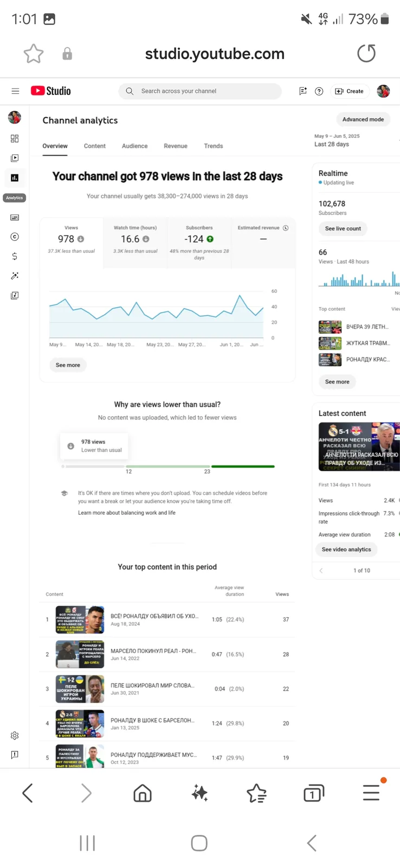Image resolution: width=400 pixels, height=868 pixels.
Task: Switch to the Revenue tab
Action: [x=176, y=146]
